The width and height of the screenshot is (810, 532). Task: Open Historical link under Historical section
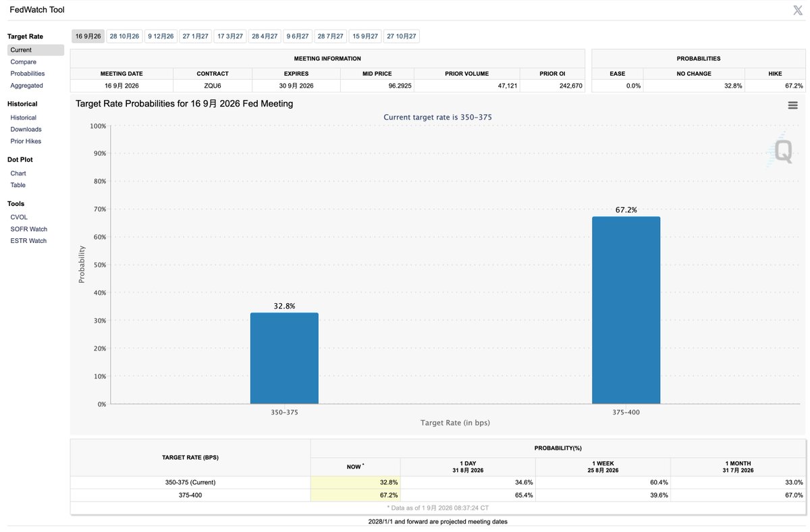click(x=24, y=117)
